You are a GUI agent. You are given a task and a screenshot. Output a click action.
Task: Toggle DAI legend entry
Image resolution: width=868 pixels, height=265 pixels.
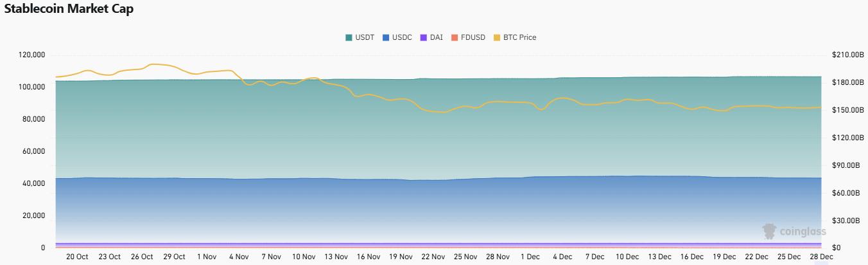pyautogui.click(x=431, y=37)
